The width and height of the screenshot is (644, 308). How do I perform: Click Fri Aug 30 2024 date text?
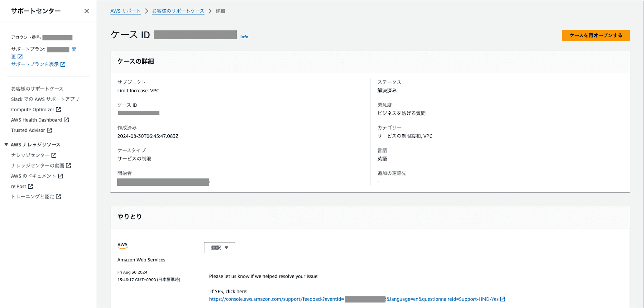(132, 272)
